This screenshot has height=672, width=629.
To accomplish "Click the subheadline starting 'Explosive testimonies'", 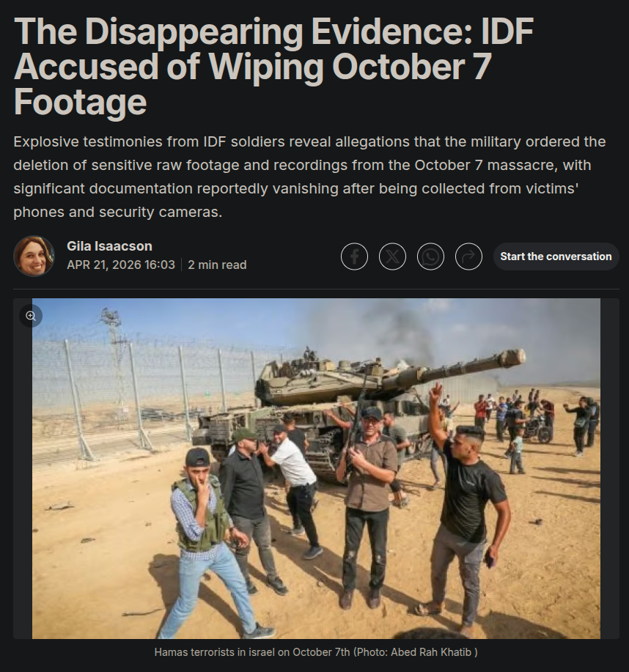I will click(309, 177).
